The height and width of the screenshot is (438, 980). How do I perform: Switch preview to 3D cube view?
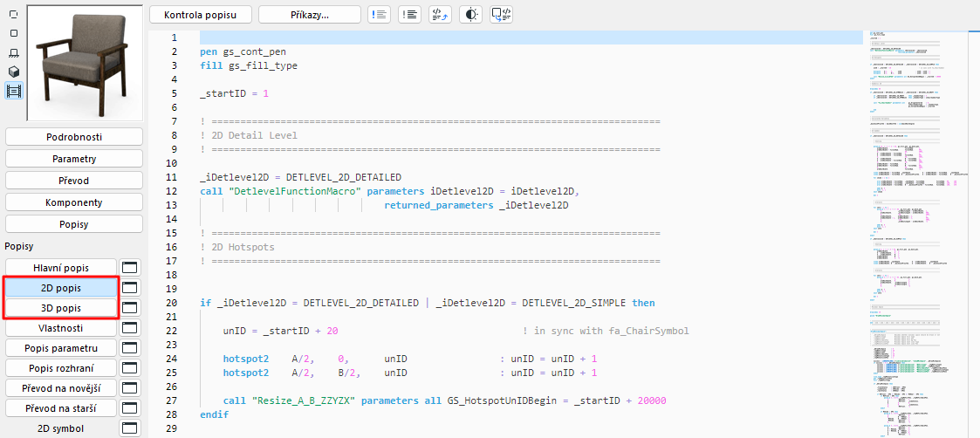click(14, 72)
